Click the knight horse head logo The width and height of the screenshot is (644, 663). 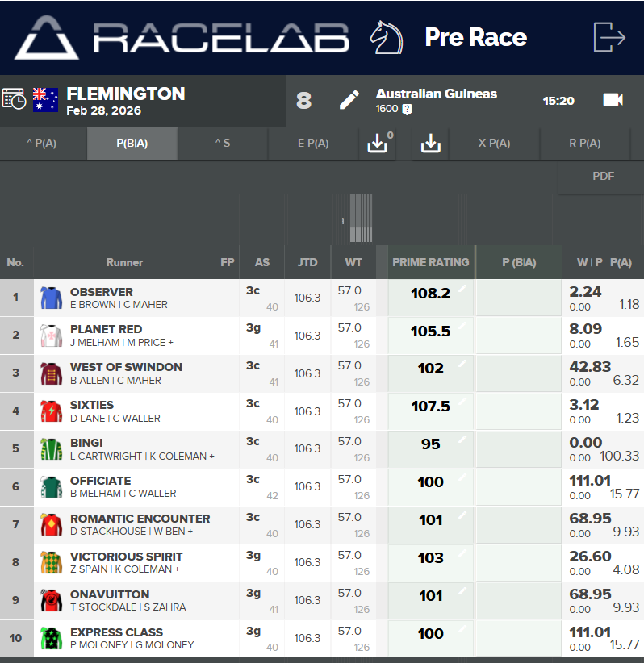click(386, 37)
